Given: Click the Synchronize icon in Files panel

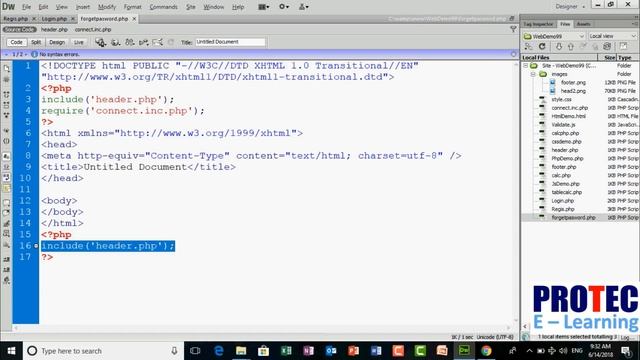Looking at the screenshot, I should (607, 47).
